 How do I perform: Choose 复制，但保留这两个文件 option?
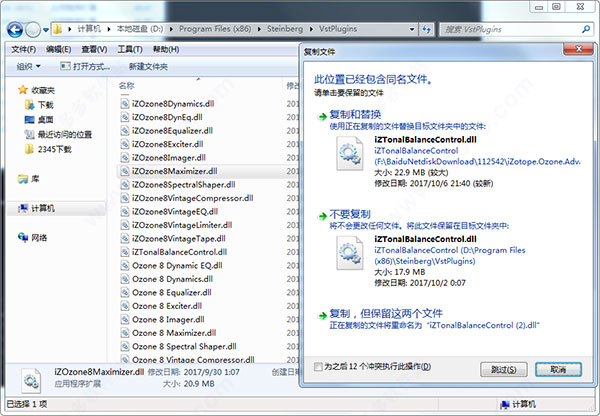point(386,314)
